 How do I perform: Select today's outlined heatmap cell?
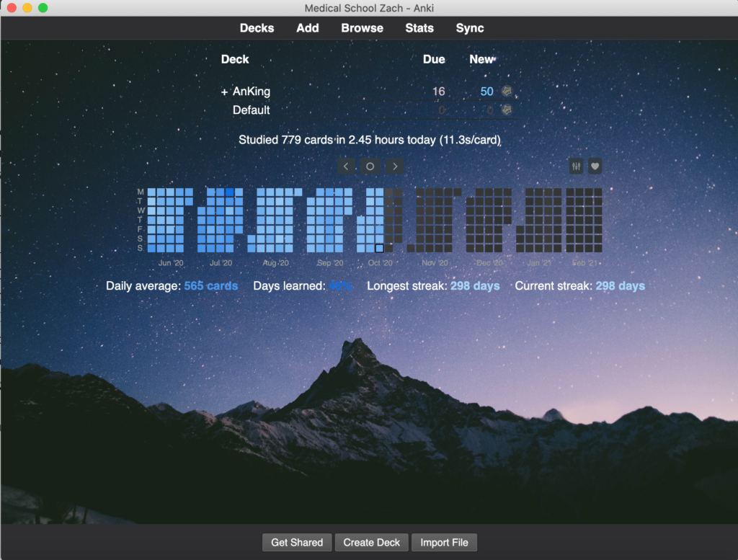tap(379, 248)
